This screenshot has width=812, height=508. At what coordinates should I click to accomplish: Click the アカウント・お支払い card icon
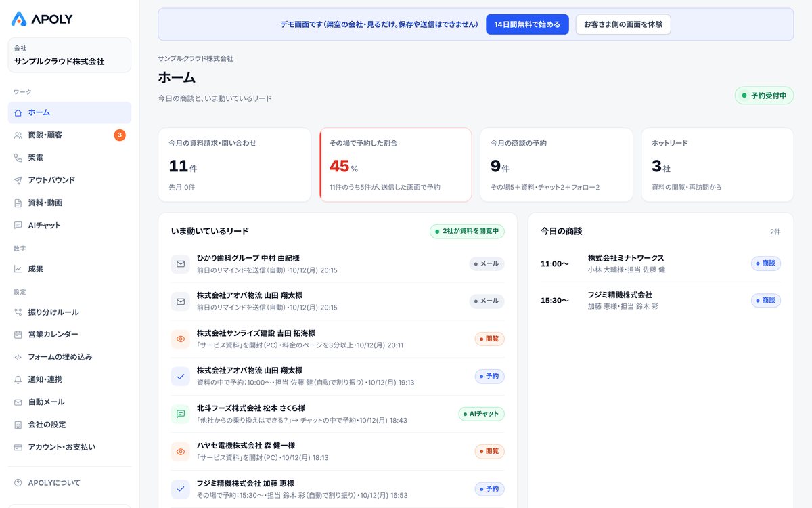coord(18,447)
